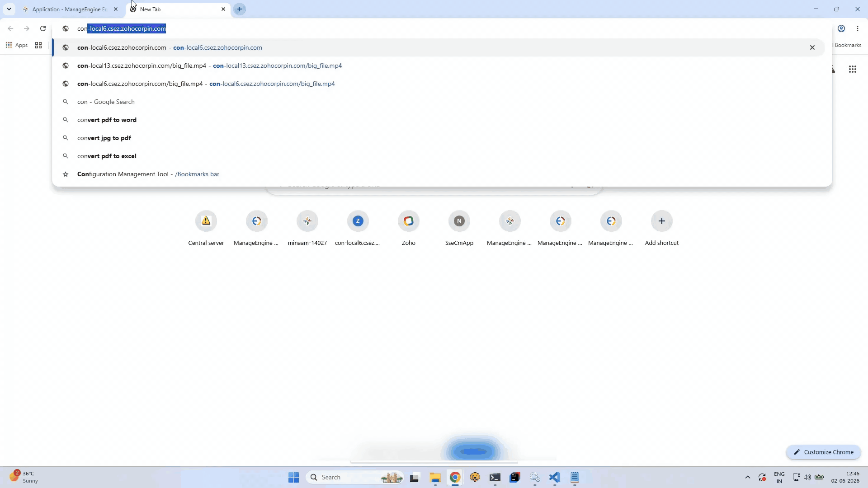
Task: Click Add shortcut tile
Action: pyautogui.click(x=662, y=229)
